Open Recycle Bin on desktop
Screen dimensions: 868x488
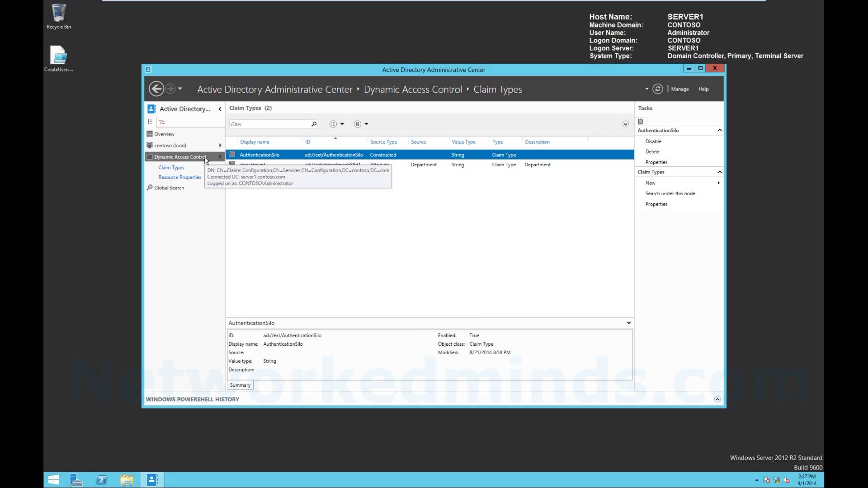58,17
